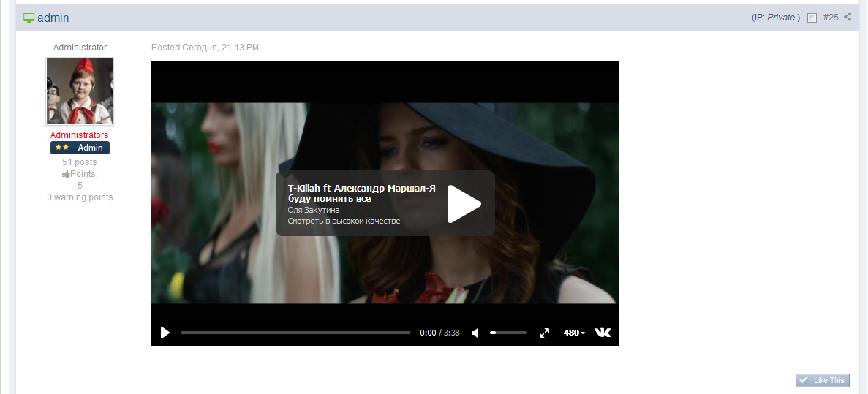The width and height of the screenshot is (868, 394).
Task: Click the share icon next to #25
Action: tap(848, 17)
